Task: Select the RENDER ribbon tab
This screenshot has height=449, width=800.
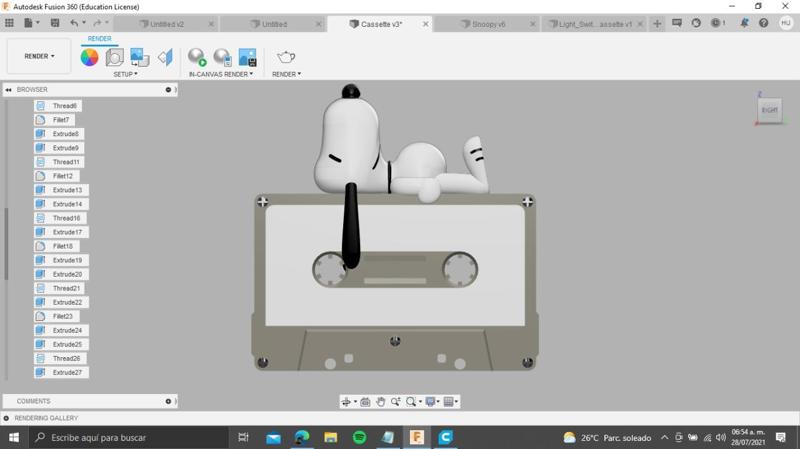Action: click(99, 39)
